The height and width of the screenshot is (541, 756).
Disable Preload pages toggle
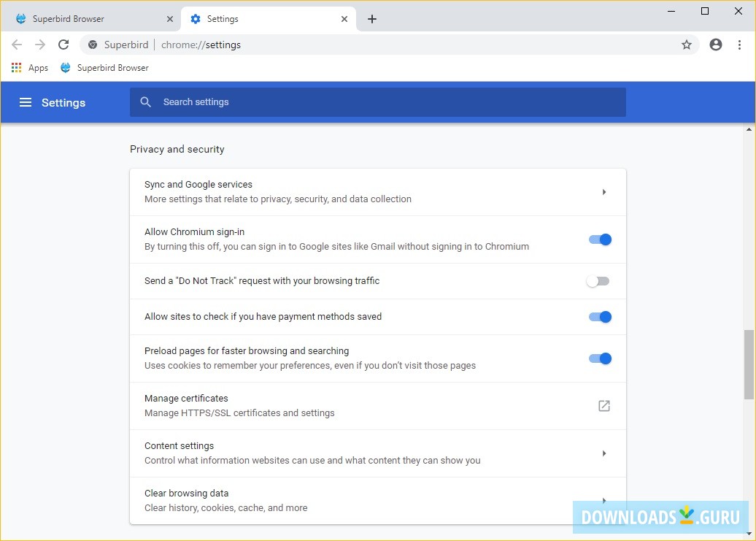600,358
